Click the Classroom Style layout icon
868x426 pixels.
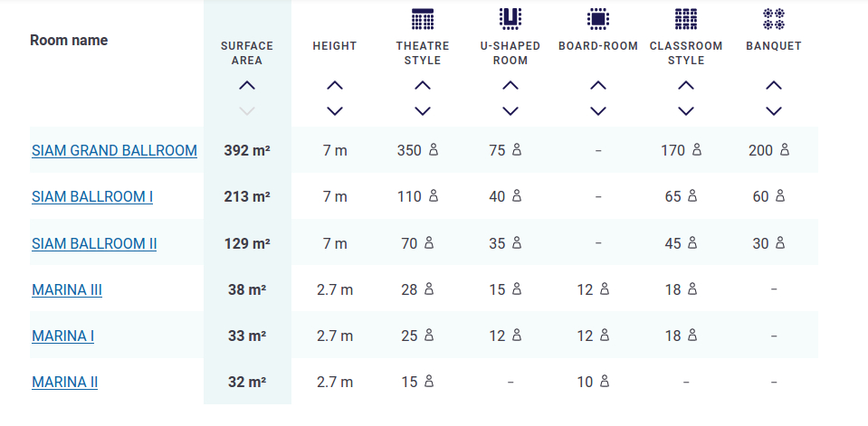pyautogui.click(x=686, y=18)
